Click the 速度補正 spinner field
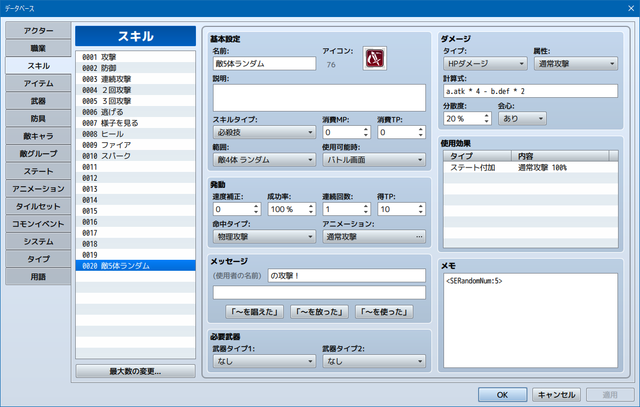This screenshot has width=640, height=407. 237,209
